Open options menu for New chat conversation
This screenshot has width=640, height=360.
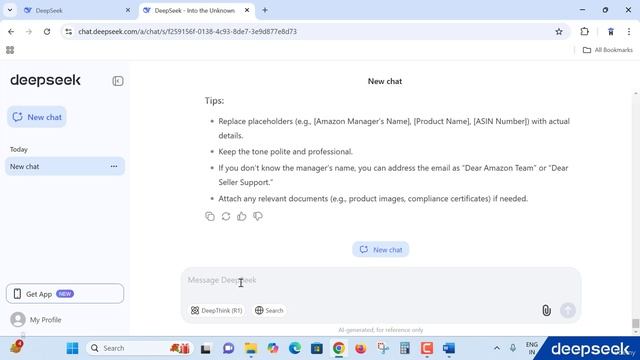pyautogui.click(x=114, y=167)
